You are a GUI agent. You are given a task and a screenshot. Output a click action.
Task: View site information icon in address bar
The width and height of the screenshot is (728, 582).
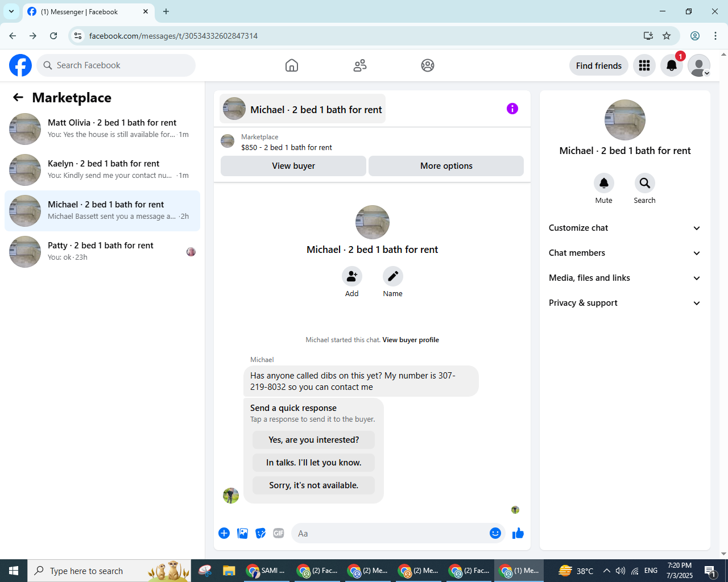[78, 36]
